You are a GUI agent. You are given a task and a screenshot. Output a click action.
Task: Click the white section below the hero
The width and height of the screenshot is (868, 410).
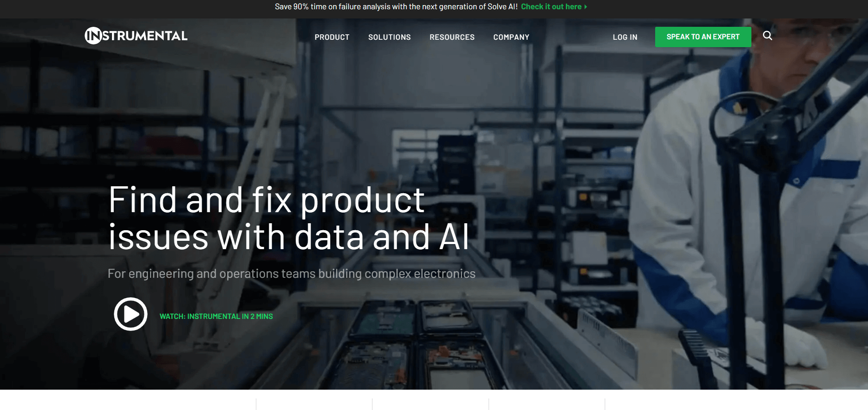point(434,400)
